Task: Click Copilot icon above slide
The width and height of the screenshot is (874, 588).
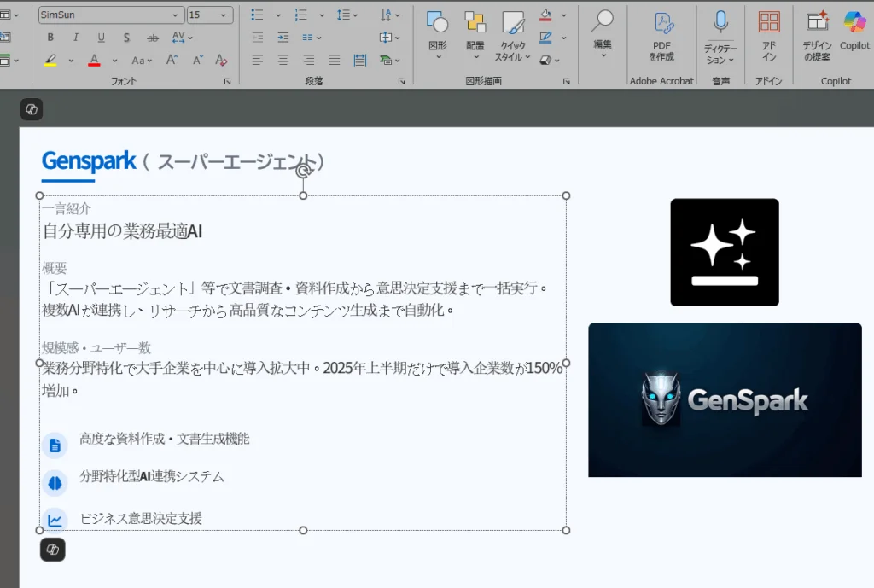Action: point(32,109)
